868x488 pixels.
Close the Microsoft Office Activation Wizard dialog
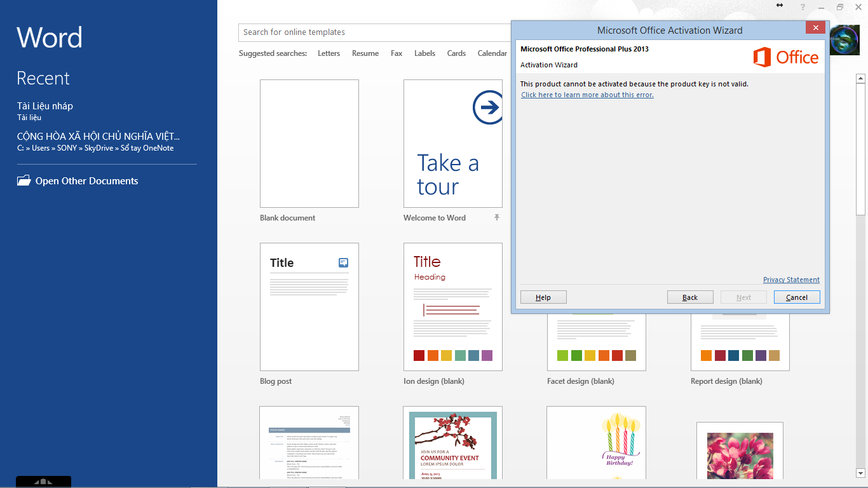[815, 27]
